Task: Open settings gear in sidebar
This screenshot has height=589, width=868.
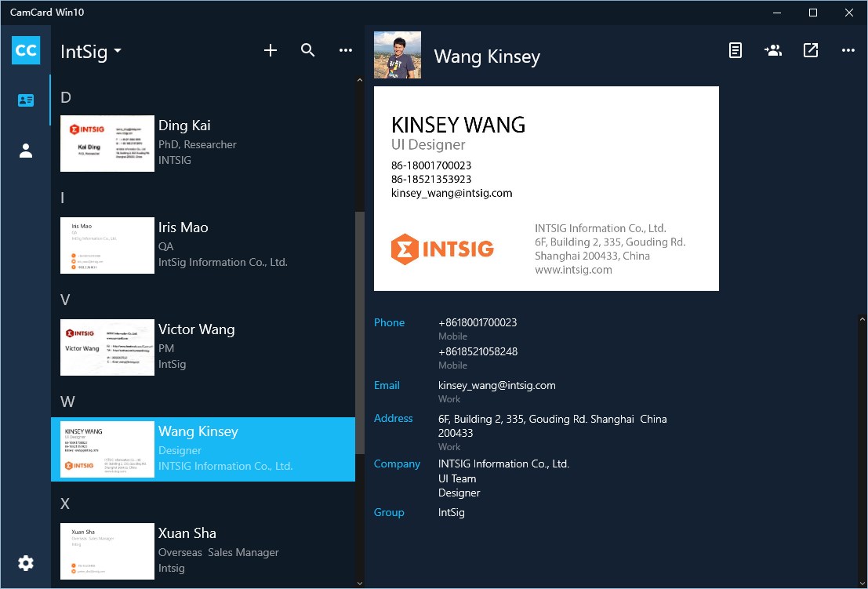Action: click(25, 563)
